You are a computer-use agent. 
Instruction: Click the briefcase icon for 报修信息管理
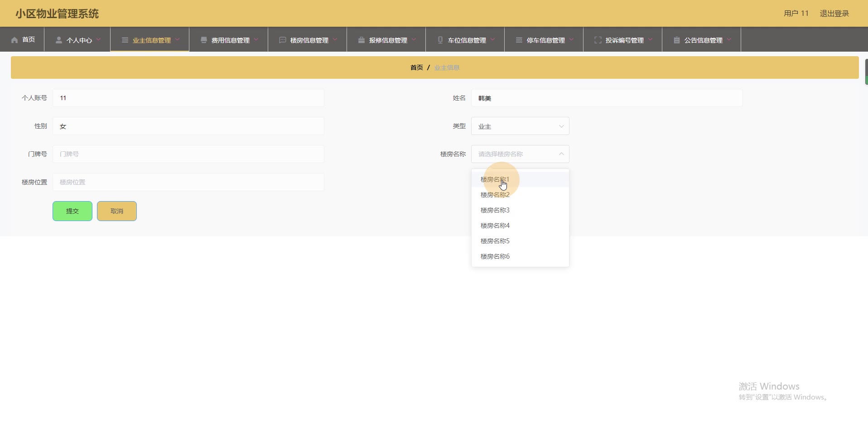click(362, 40)
